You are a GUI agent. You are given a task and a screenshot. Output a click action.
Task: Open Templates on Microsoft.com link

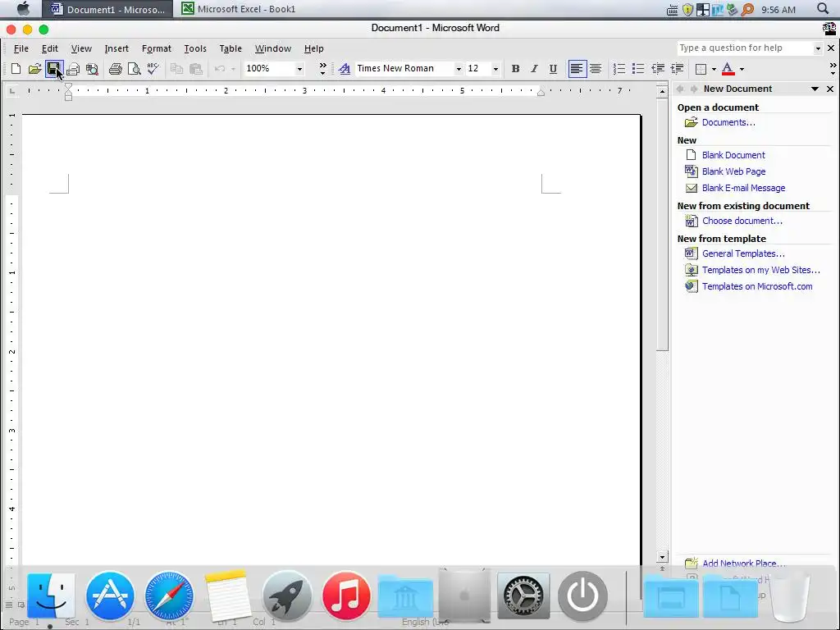pyautogui.click(x=757, y=286)
